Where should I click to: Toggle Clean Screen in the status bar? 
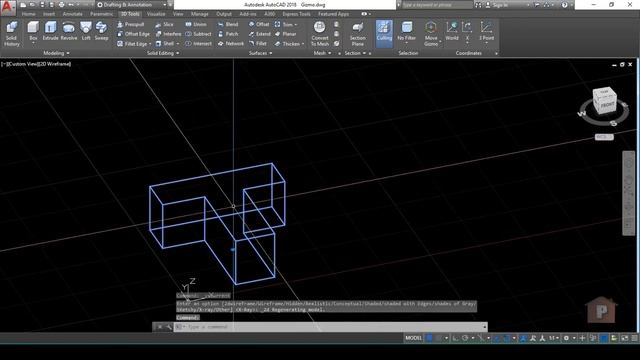[624, 338]
